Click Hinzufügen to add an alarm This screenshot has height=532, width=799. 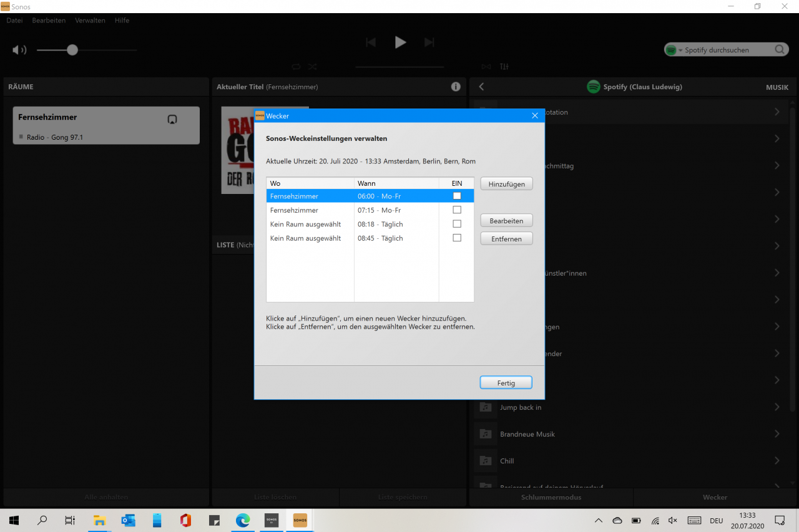(506, 184)
